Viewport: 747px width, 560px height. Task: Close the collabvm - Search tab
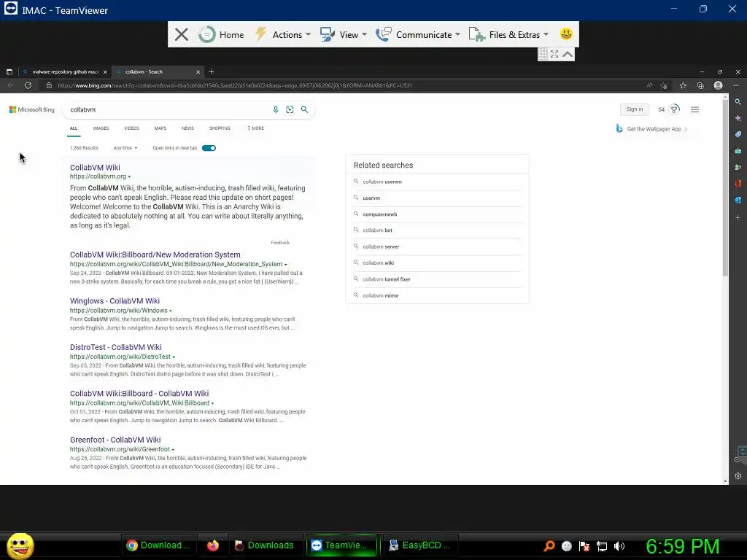pyautogui.click(x=198, y=72)
